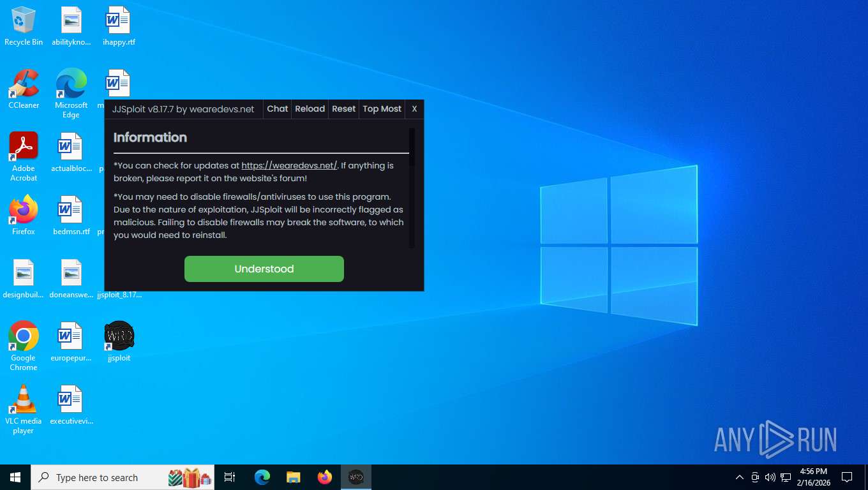Open network status tray icon
This screenshot has height=490, width=868.
click(786, 477)
